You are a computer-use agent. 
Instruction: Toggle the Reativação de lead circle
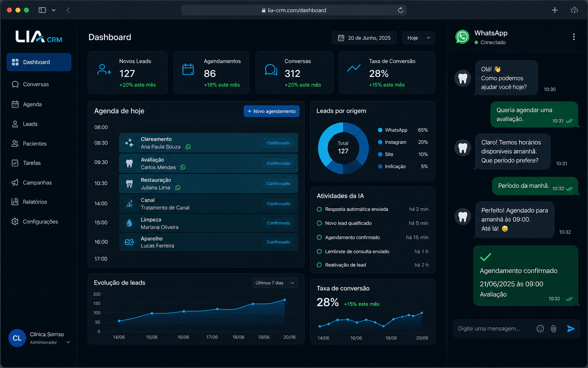click(x=319, y=265)
